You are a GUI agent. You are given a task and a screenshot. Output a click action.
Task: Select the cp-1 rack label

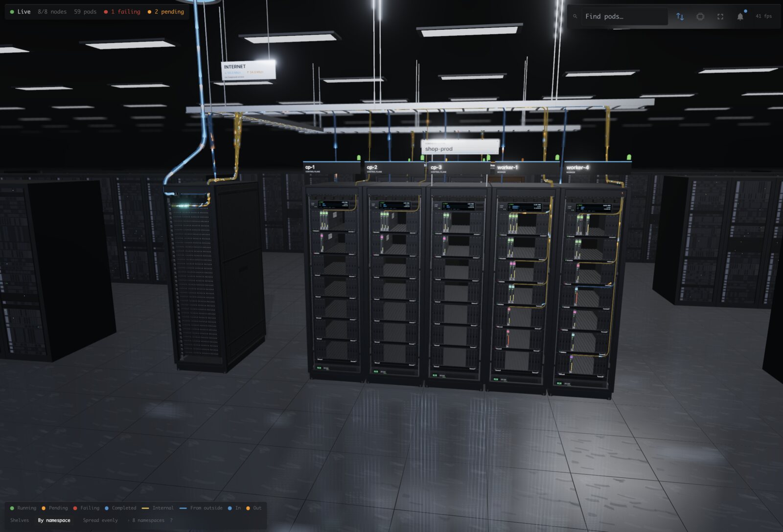(x=332, y=168)
